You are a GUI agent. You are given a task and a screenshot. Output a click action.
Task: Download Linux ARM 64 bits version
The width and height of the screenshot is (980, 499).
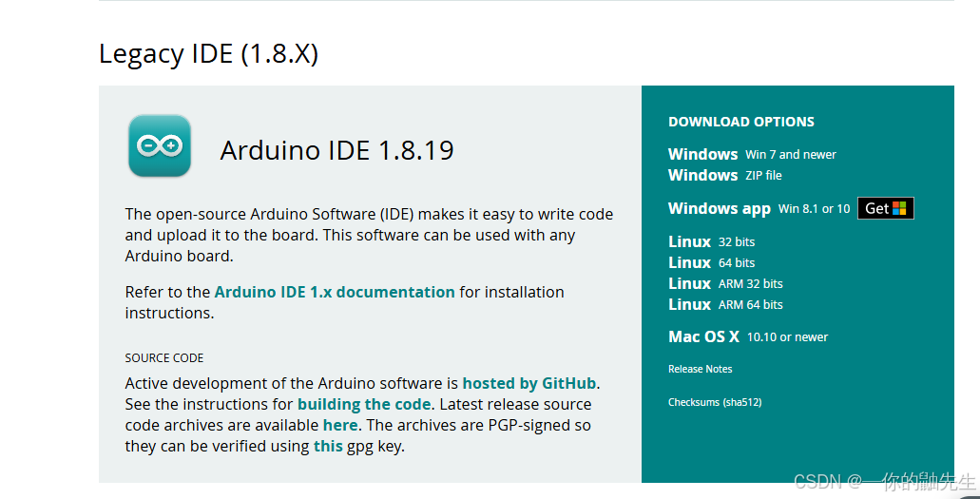725,304
